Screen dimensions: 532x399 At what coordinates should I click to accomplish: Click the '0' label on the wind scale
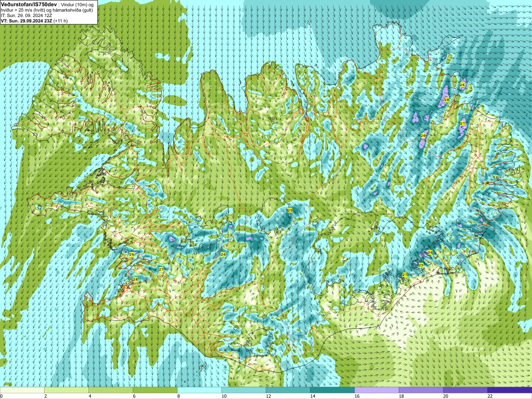tap(1, 396)
